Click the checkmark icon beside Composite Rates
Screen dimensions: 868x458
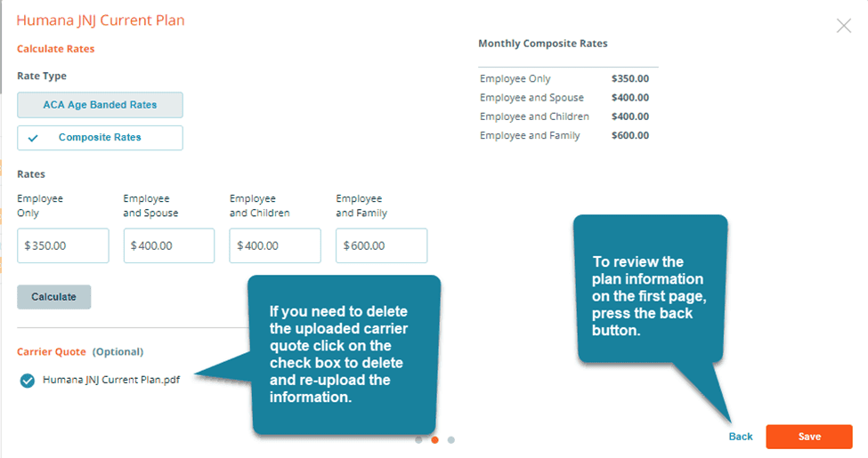pos(33,138)
